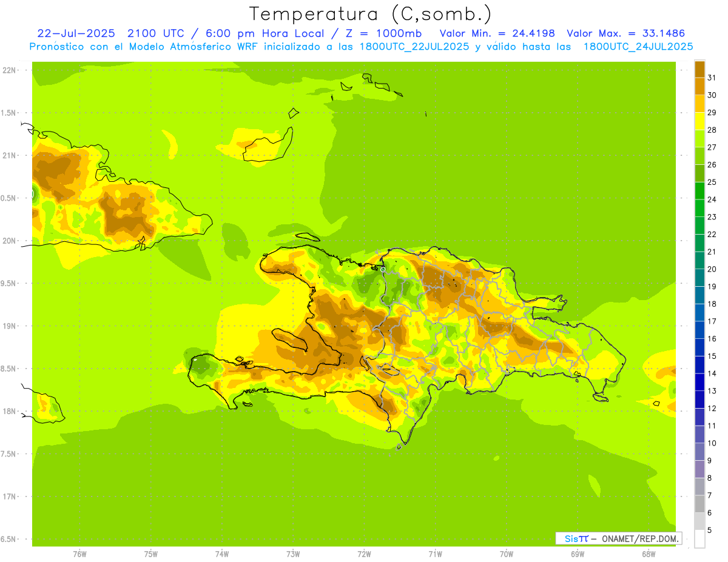Click the "29" color bar label
Viewport: 728px width, 562px height.
[x=712, y=113]
